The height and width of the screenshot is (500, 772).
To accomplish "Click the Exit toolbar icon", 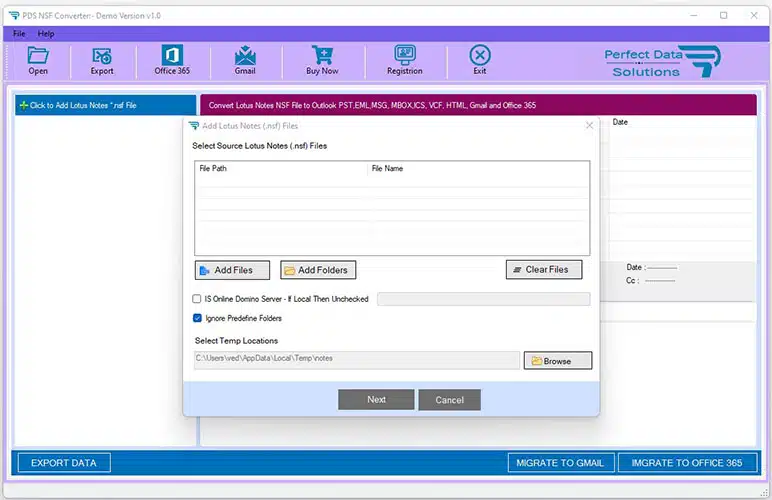I will coord(480,60).
